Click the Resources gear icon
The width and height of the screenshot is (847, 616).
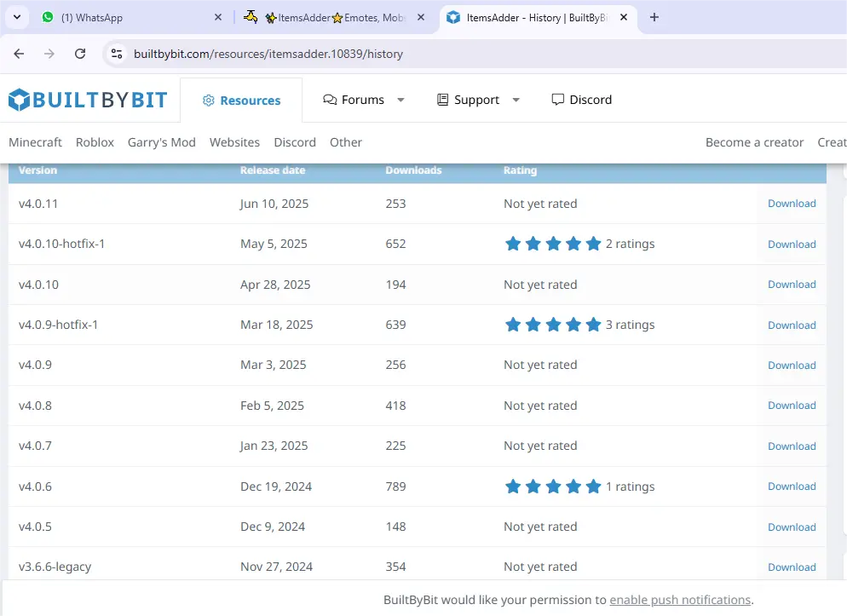[209, 101]
